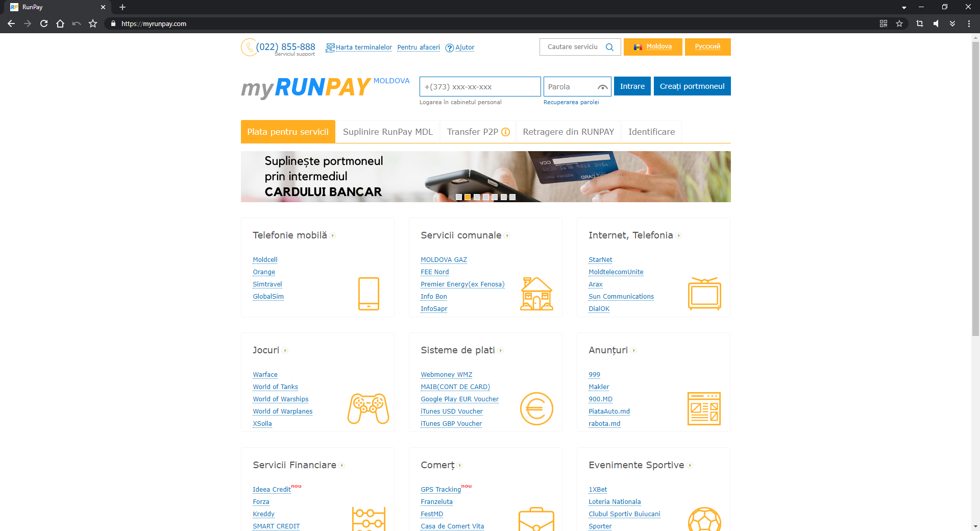Expand Jocuri category arrow

pos(285,351)
